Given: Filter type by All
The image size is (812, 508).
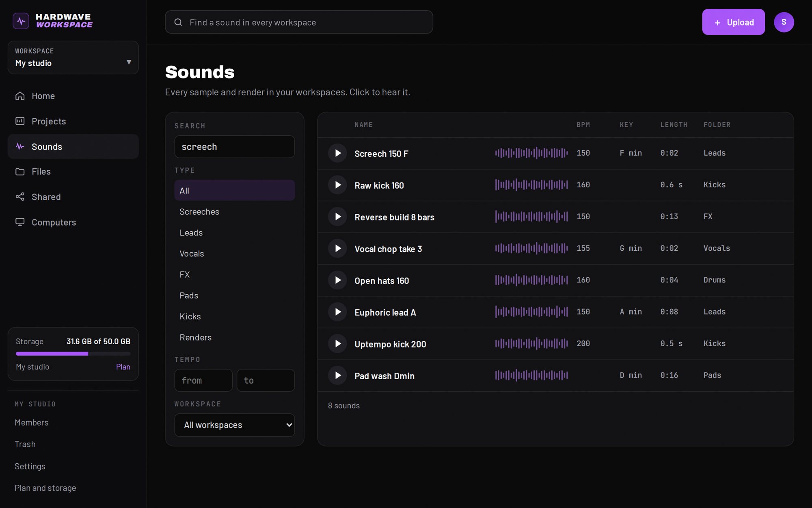Looking at the screenshot, I should [x=235, y=190].
